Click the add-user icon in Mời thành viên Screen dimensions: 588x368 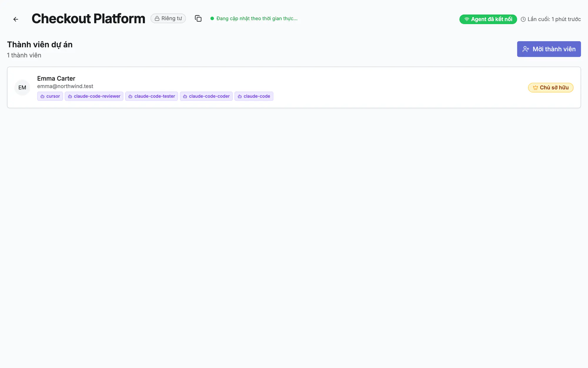pos(526,49)
